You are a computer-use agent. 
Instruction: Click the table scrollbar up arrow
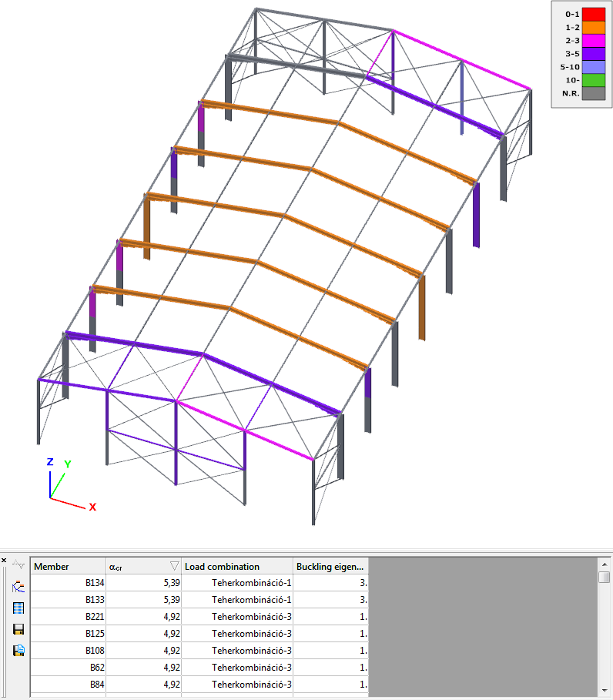[x=604, y=564]
